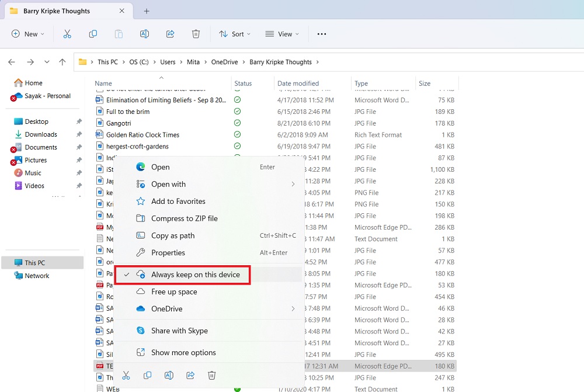584x392 pixels.
Task: Click the Paste icon in the toolbar
Action: click(119, 34)
